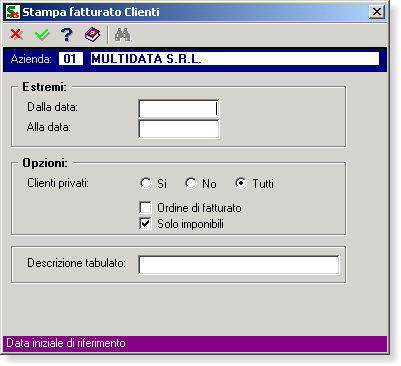Close the Stampa fatturato Clienti window
The image size is (401, 366).
377,12
